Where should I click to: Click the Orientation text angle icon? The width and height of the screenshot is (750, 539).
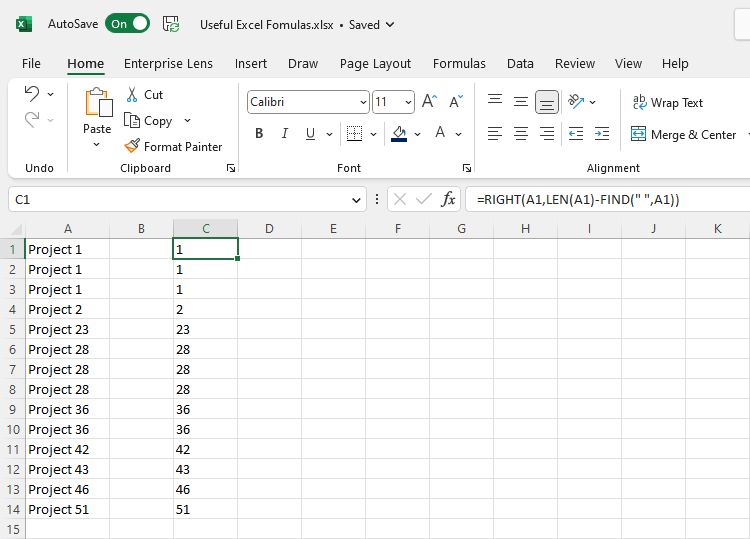576,102
